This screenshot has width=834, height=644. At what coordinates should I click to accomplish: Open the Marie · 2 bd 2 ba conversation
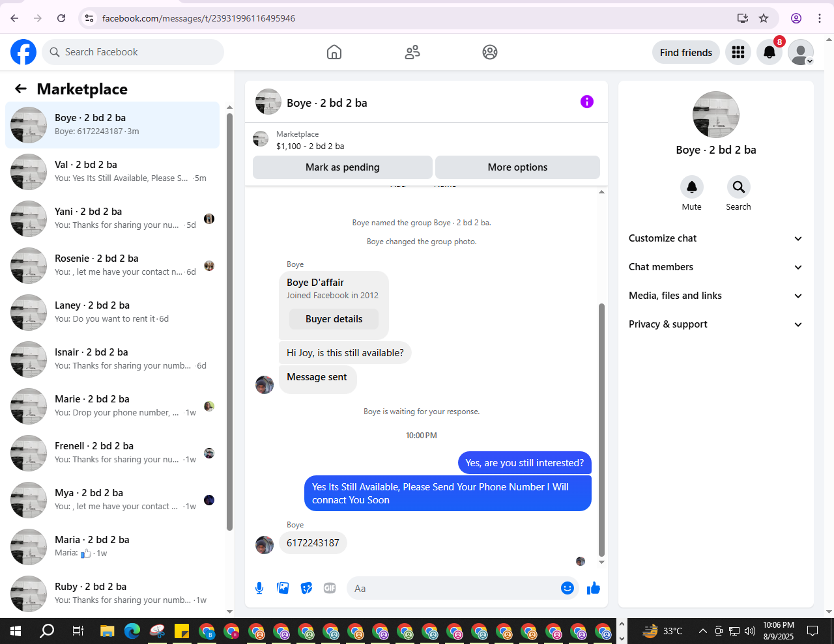coord(112,406)
